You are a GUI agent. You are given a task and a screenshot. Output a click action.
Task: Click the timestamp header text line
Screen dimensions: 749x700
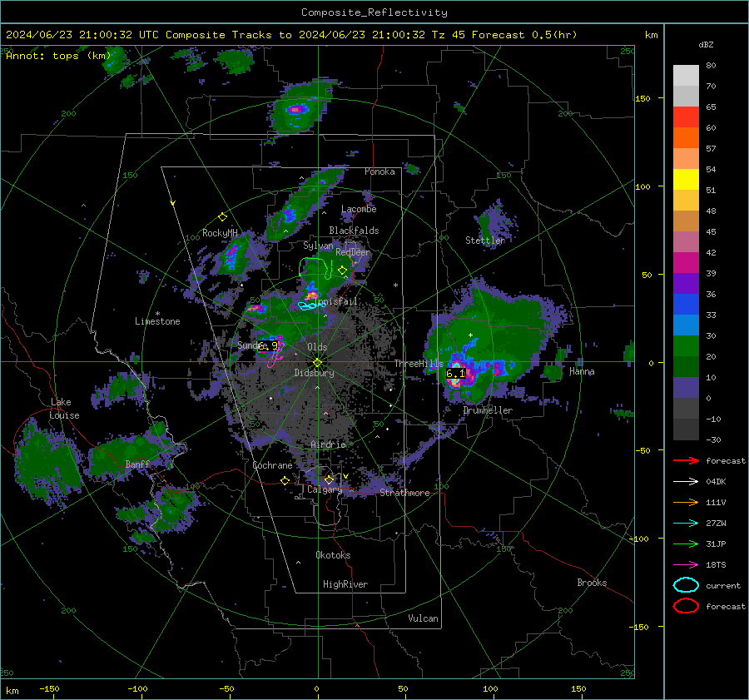pos(291,35)
